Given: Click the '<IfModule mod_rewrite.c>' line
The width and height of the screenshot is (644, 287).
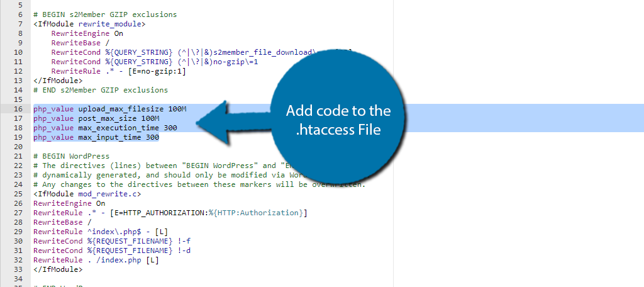Looking at the screenshot, I should [87, 194].
